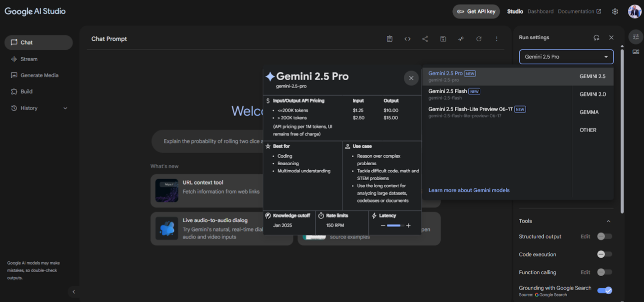
Task: Click the History clock icon
Action: coord(14,108)
